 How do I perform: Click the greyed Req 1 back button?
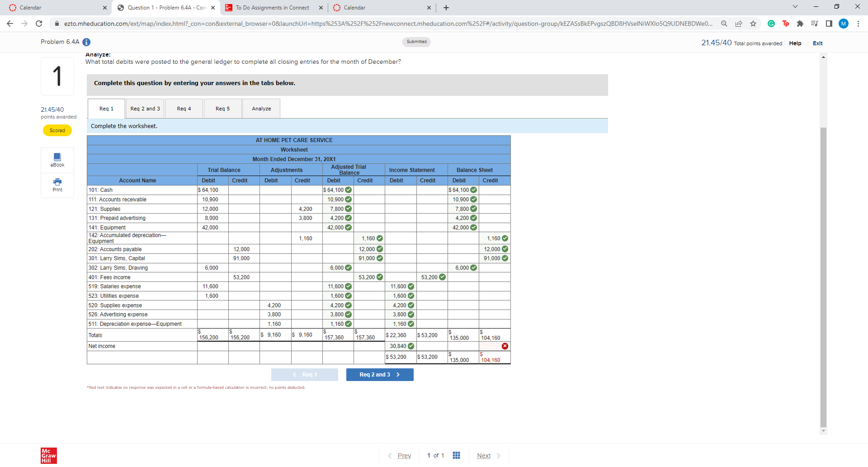pos(305,375)
